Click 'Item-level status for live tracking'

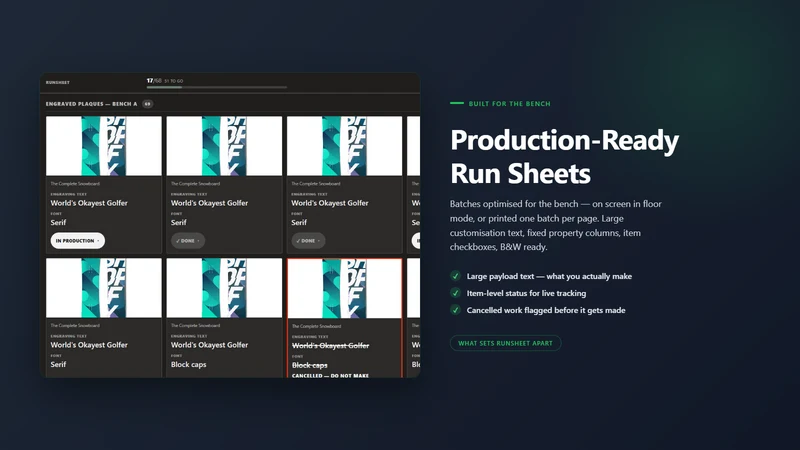tap(526, 293)
